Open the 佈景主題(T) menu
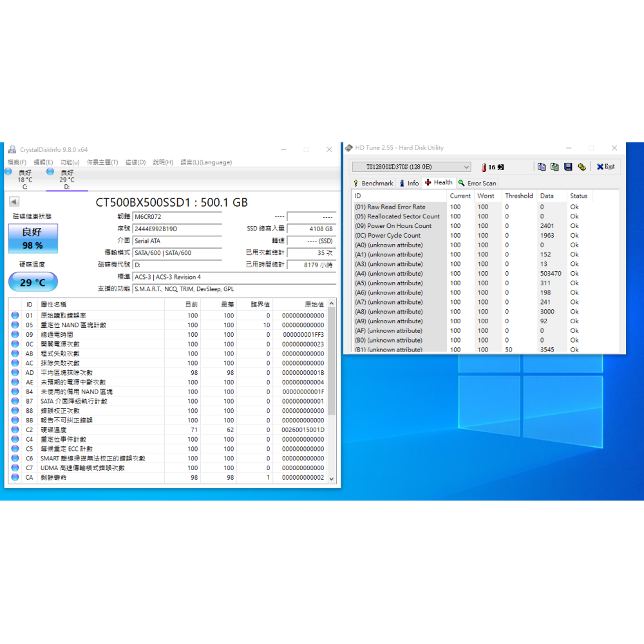Screen dimensions: 644x644 click(x=102, y=162)
